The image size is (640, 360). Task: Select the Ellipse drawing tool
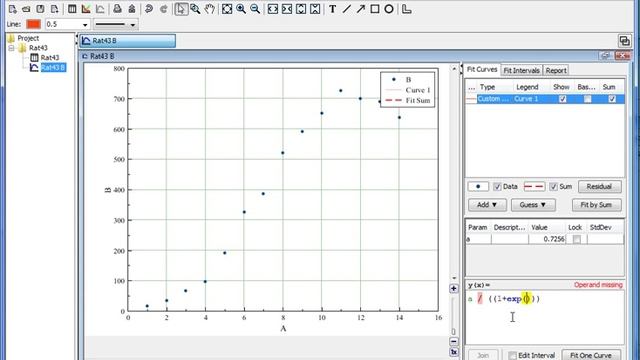pyautogui.click(x=389, y=9)
